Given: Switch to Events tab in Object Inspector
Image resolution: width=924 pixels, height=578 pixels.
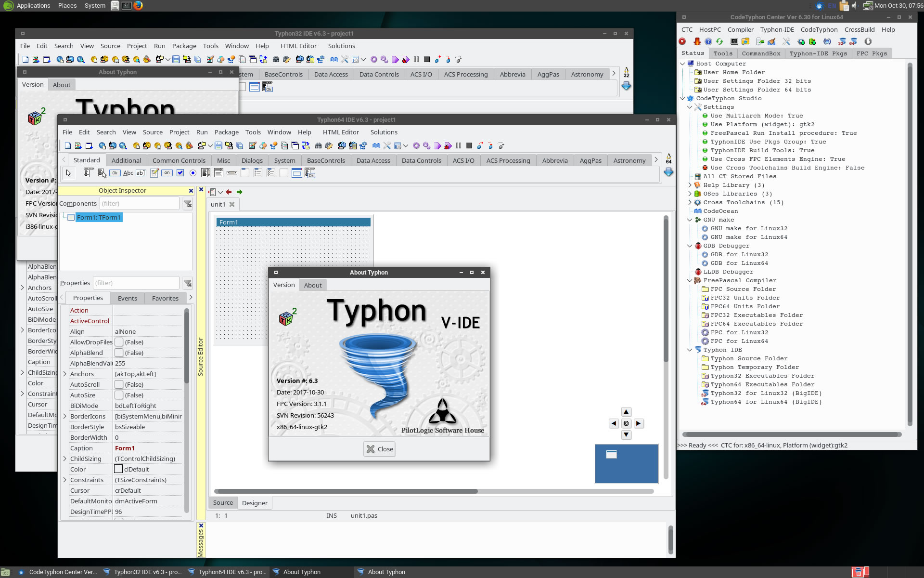Looking at the screenshot, I should pyautogui.click(x=128, y=298).
